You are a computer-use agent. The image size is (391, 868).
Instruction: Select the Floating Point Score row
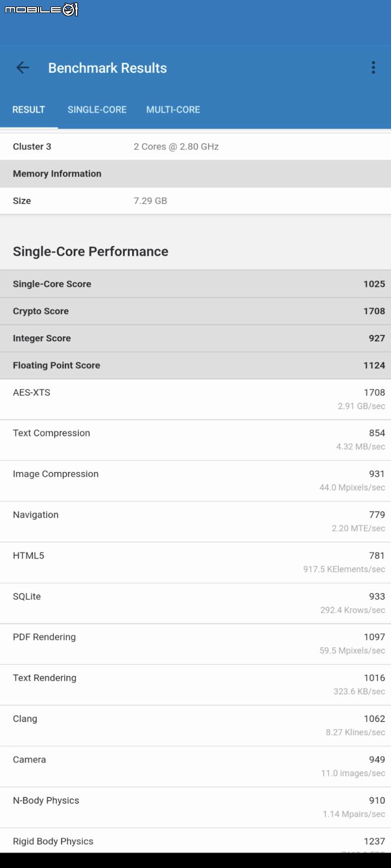[x=195, y=366]
